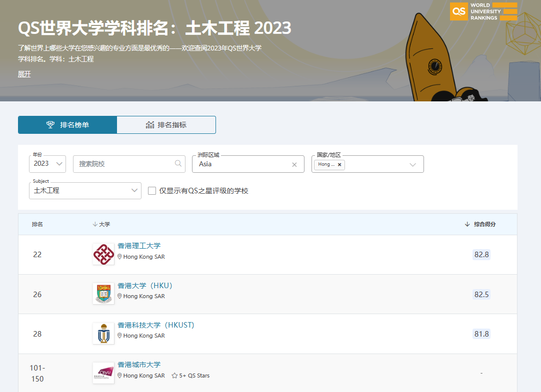
Task: Open the Subject 土木工程 dropdown
Action: [x=85, y=190]
